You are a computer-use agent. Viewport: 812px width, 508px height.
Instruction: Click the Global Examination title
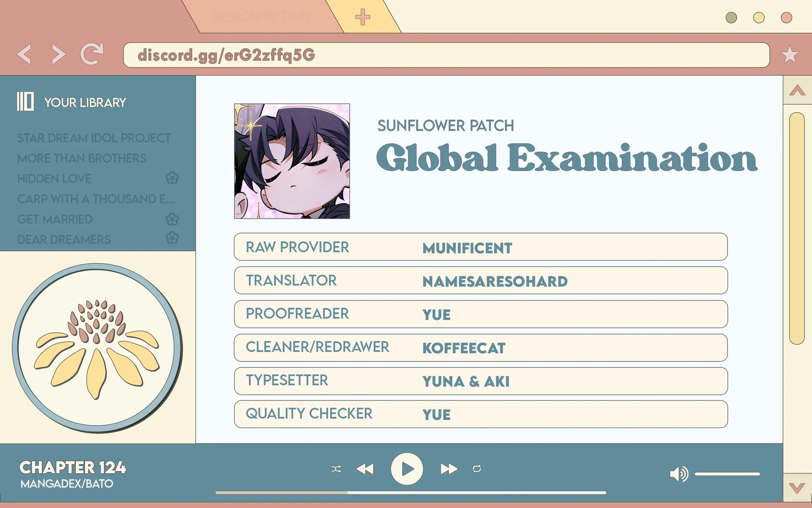pyautogui.click(x=567, y=158)
